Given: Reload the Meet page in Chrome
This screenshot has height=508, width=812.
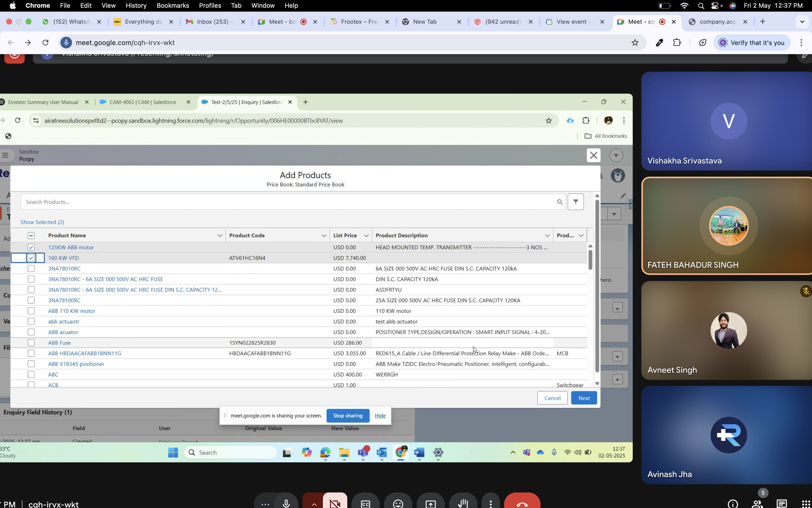Looking at the screenshot, I should point(45,43).
